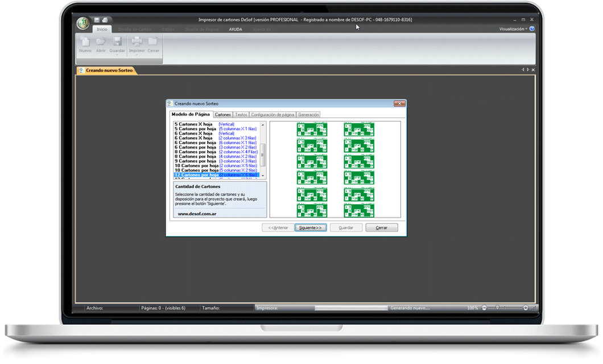Select '10 Cartones por hoja (2 columnas X 5 filas)'
603x364 pixels.
[x=216, y=166]
